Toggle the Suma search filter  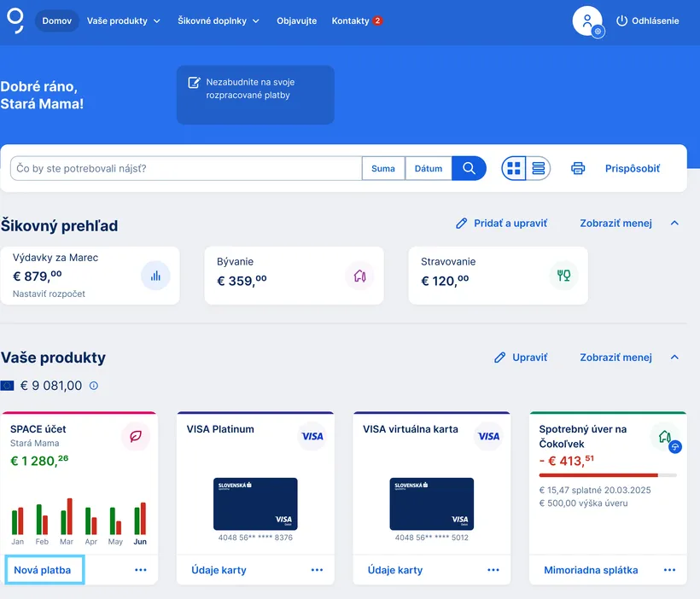point(383,168)
